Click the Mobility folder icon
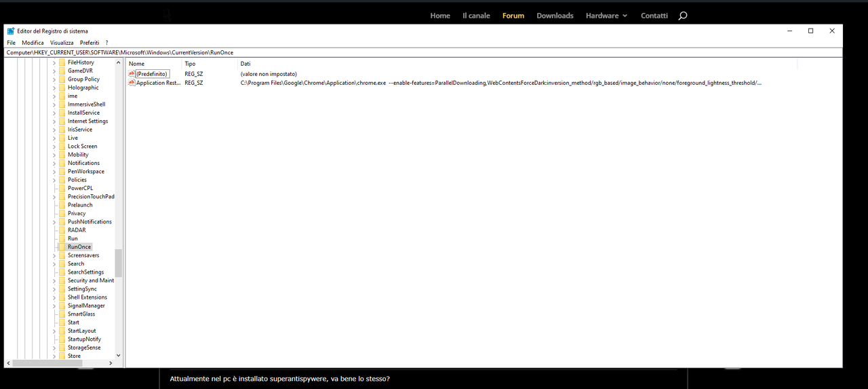The width and height of the screenshot is (868, 389). (x=62, y=155)
